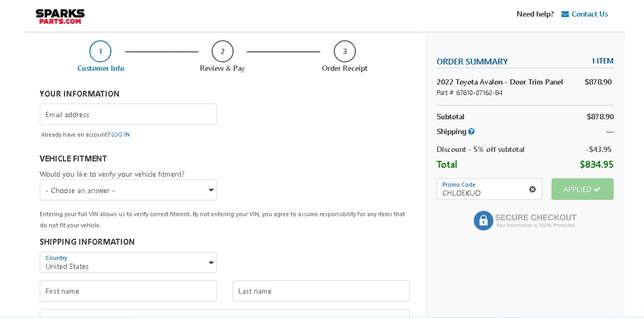Select step 2 Review & Pay circle
Image resolution: width=644 pixels, height=318 pixels.
point(222,51)
